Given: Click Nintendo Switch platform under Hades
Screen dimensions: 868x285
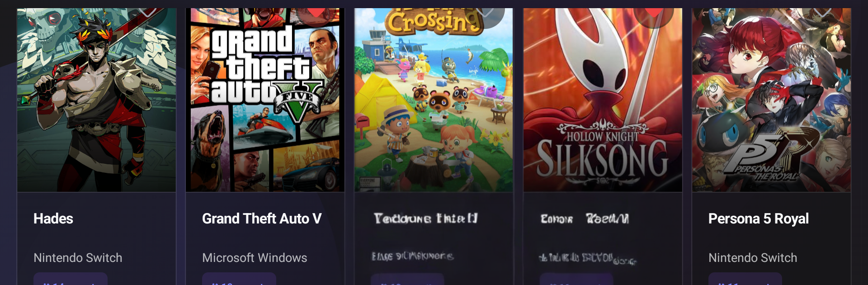Looking at the screenshot, I should 78,257.
